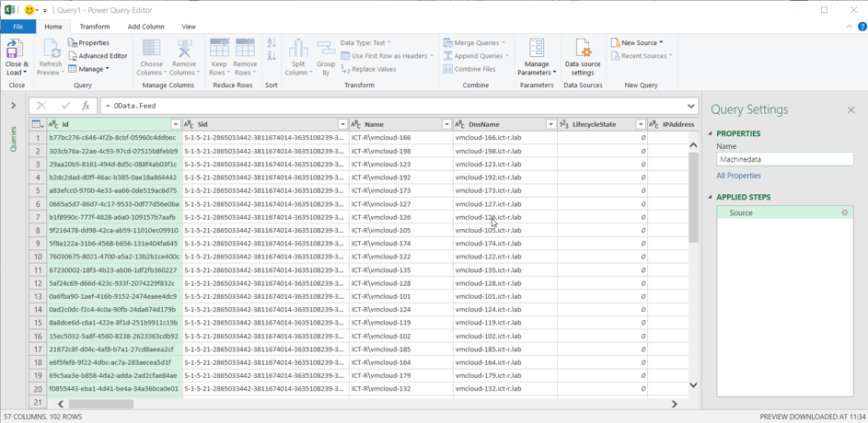Image resolution: width=868 pixels, height=423 pixels.
Task: Click in the formula bar text
Action: click(x=132, y=106)
